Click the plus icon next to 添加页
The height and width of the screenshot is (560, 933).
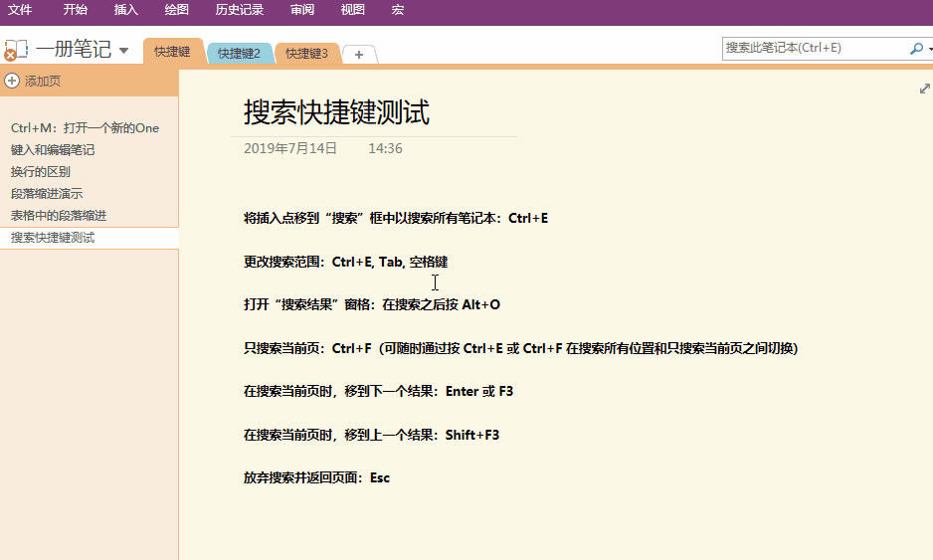click(x=12, y=81)
